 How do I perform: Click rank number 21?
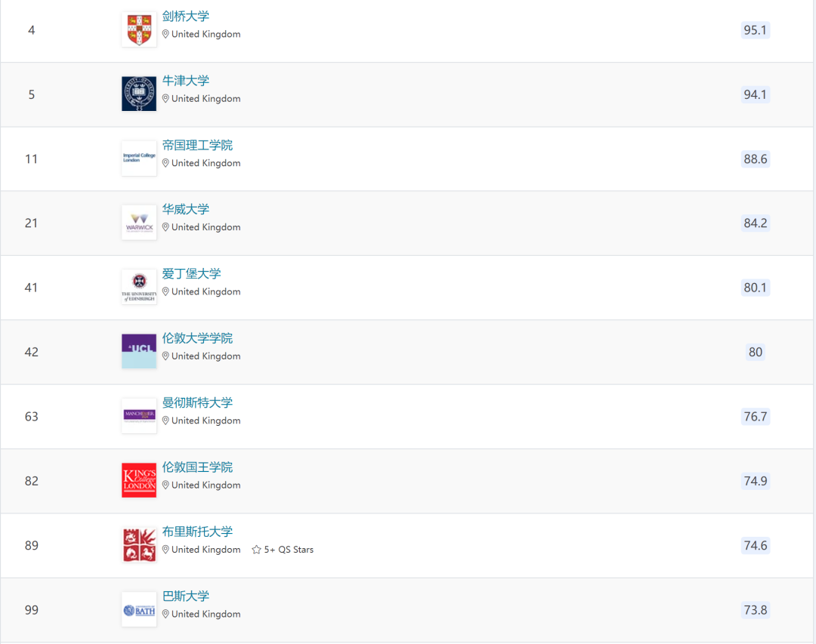coord(31,223)
